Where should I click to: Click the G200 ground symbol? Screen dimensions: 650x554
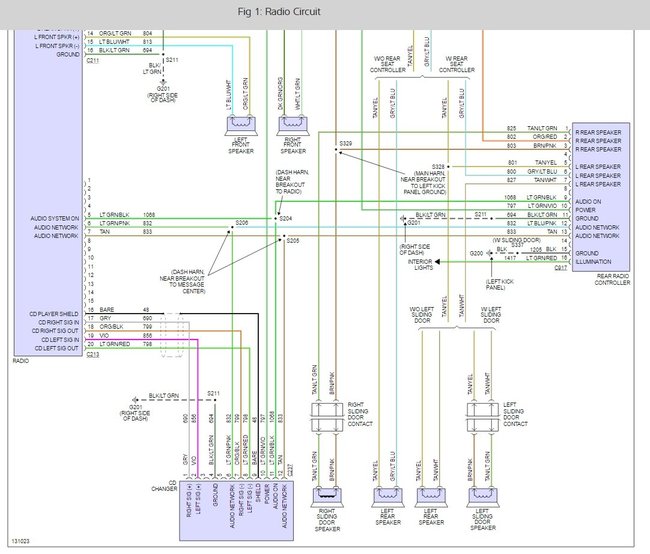pos(489,253)
